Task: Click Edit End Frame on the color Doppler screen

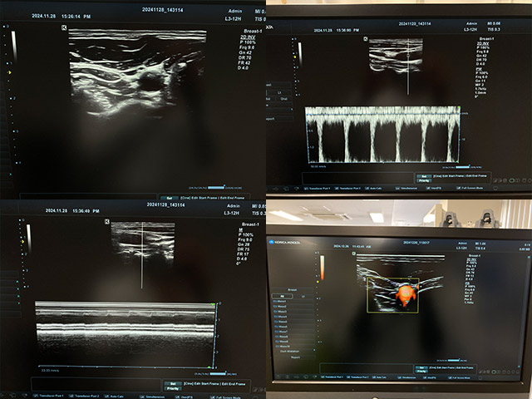Action: pyautogui.click(x=465, y=367)
